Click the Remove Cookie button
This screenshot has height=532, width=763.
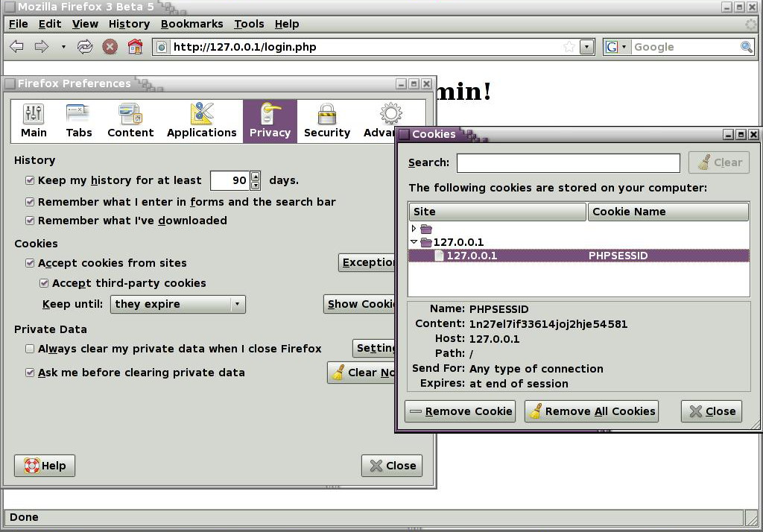(x=460, y=411)
